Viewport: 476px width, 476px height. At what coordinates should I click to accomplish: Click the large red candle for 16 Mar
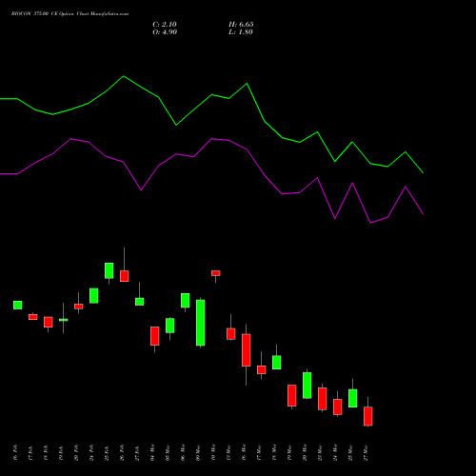(247, 350)
